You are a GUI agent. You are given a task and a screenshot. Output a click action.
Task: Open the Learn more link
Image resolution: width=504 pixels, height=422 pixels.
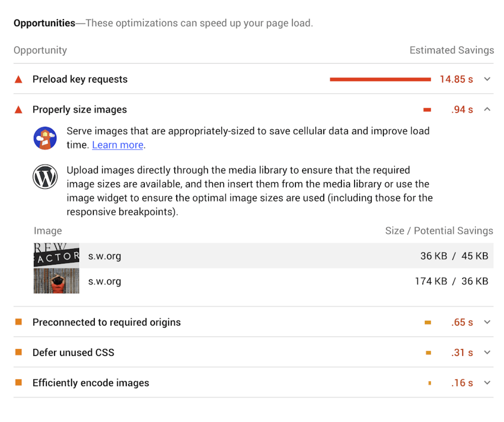(118, 145)
